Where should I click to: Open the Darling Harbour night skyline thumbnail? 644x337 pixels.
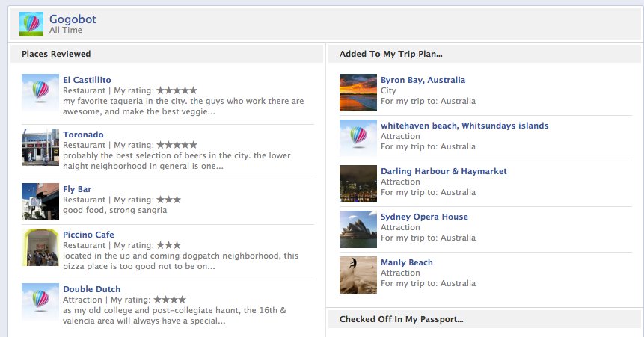358,184
